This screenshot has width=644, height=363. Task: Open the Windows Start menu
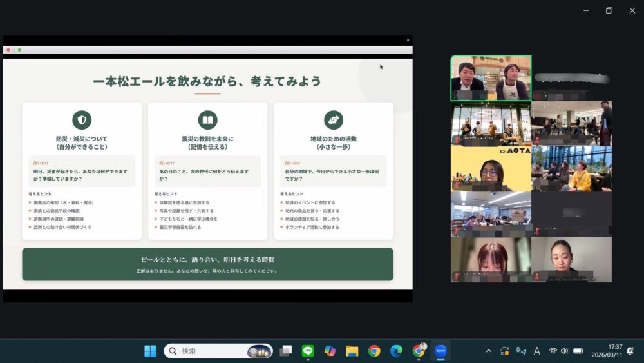tap(150, 351)
